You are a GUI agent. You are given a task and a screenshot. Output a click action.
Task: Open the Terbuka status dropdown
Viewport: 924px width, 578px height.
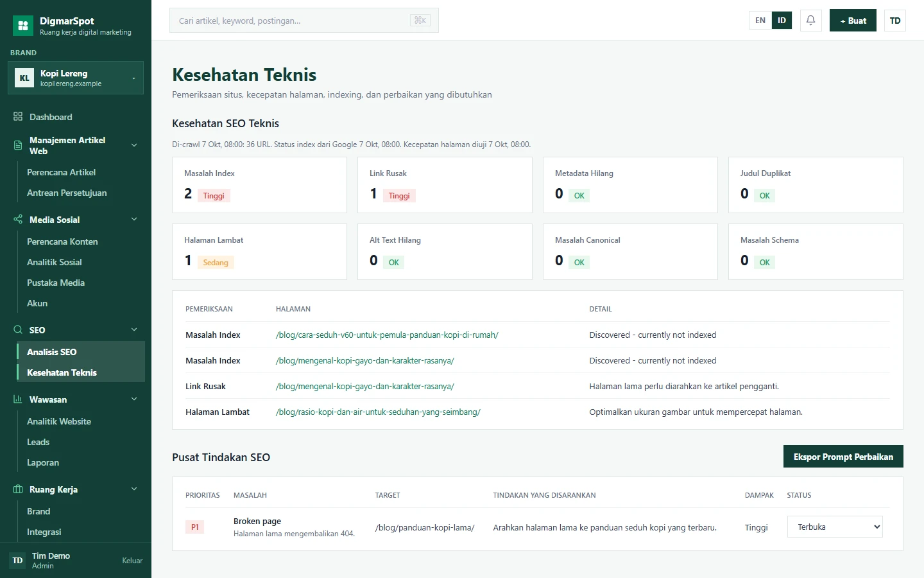pos(835,527)
